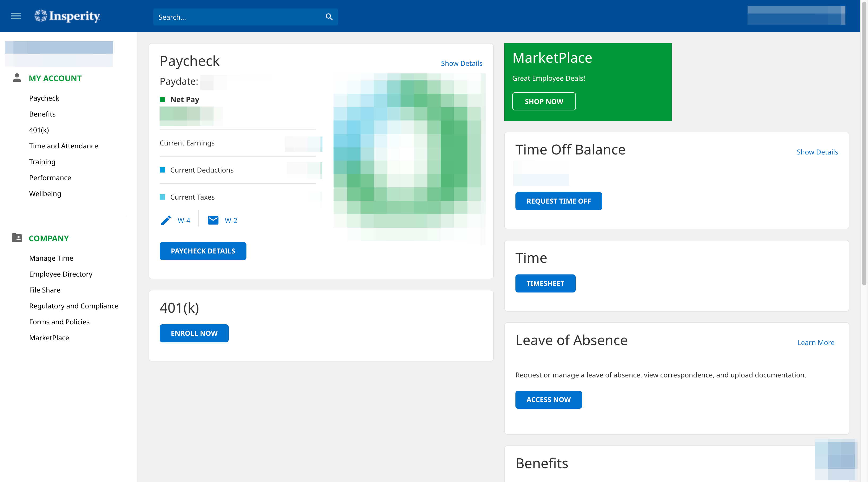Viewport: 868px width, 482px height.
Task: Click the Net Pay green legend square
Action: [x=162, y=100]
